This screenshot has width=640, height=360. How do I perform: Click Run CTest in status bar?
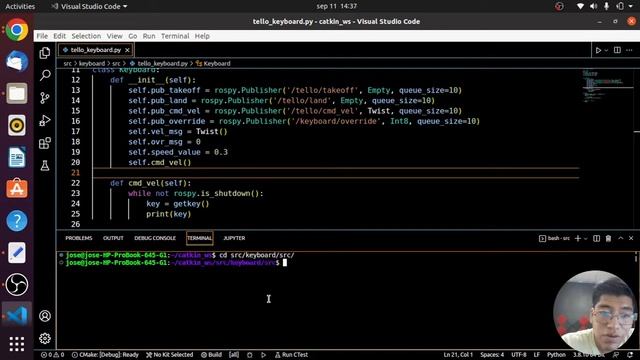point(291,355)
